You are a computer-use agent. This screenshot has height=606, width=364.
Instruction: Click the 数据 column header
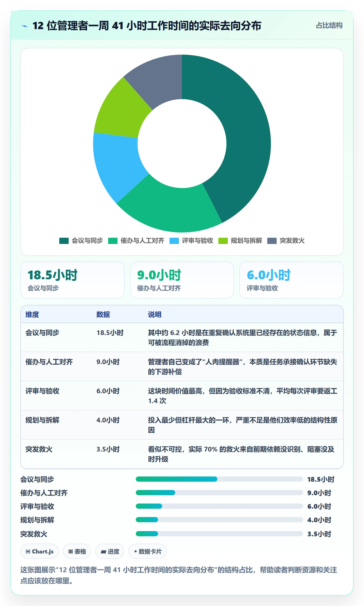pos(103,314)
